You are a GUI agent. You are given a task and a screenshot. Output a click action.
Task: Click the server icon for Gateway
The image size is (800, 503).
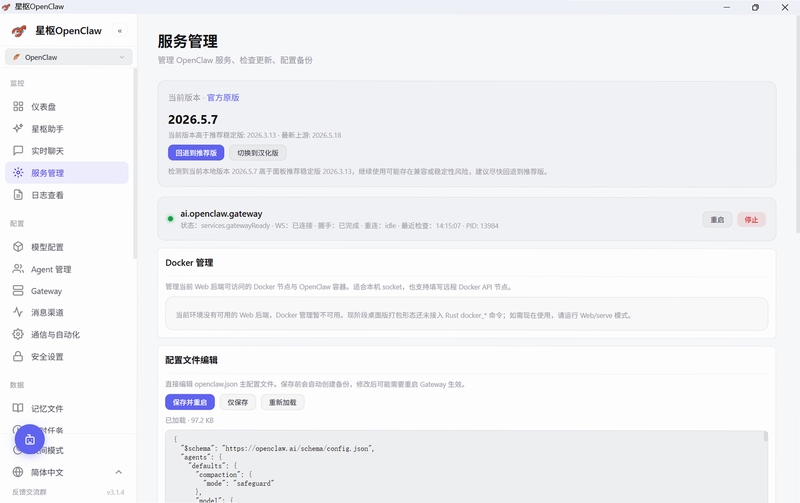(x=18, y=291)
